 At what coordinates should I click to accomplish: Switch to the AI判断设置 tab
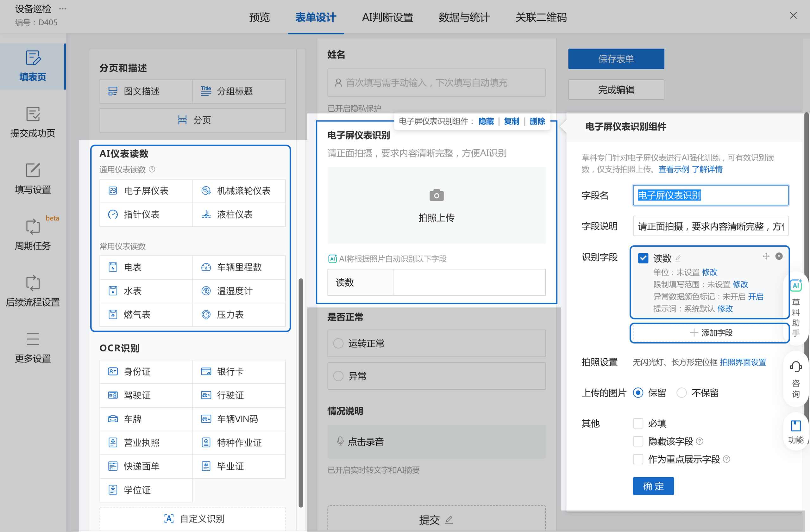387,17
